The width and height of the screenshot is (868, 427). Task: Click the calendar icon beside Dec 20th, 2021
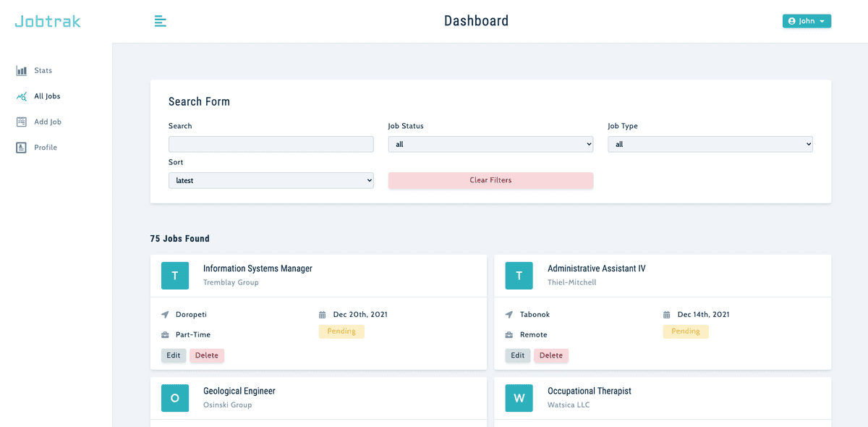tap(323, 314)
